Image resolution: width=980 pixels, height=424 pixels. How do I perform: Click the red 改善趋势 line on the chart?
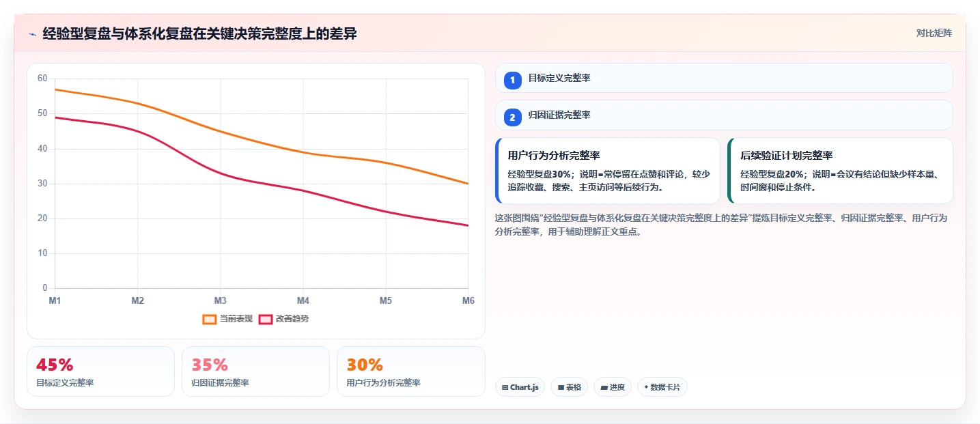tap(220, 173)
